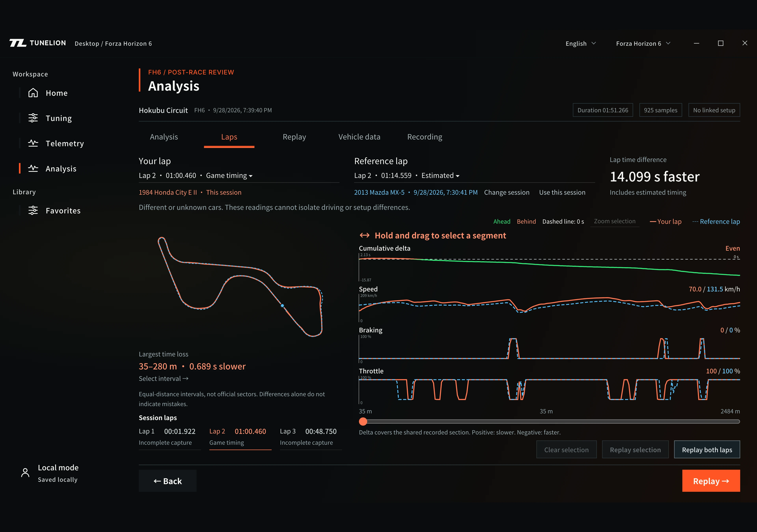Open the Forza Horizon 6 game dropdown
This screenshot has height=532, width=757.
643,44
